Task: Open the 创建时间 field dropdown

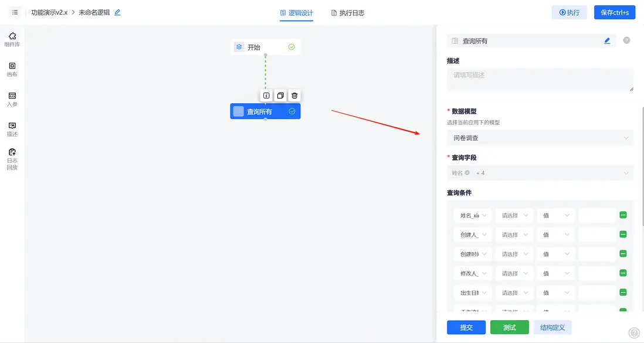Action: pyautogui.click(x=473, y=254)
